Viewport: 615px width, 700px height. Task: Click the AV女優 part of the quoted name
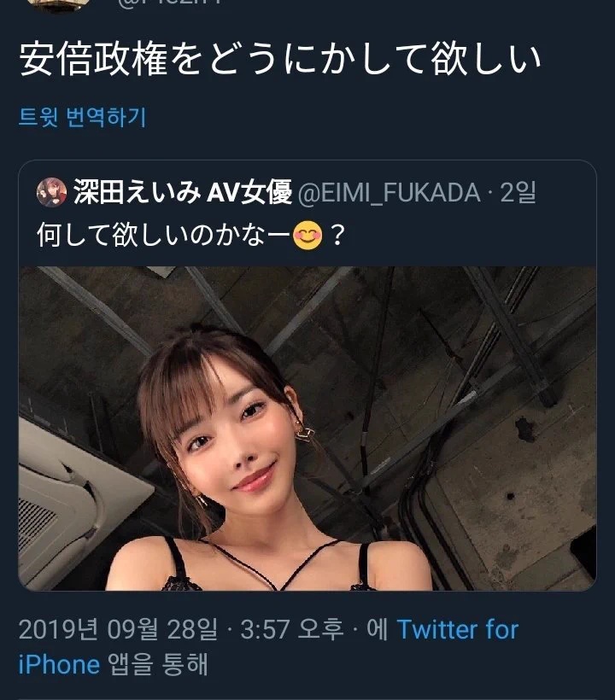click(249, 192)
